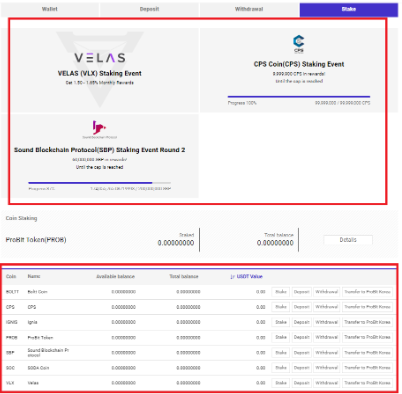Open Details for ProBit Token staking
This screenshot has height=394, width=402.
click(348, 240)
